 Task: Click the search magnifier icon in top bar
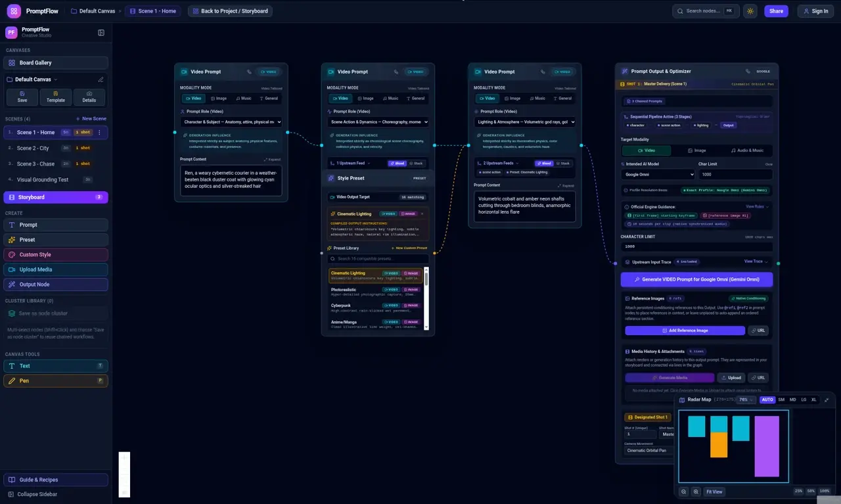[x=681, y=11]
